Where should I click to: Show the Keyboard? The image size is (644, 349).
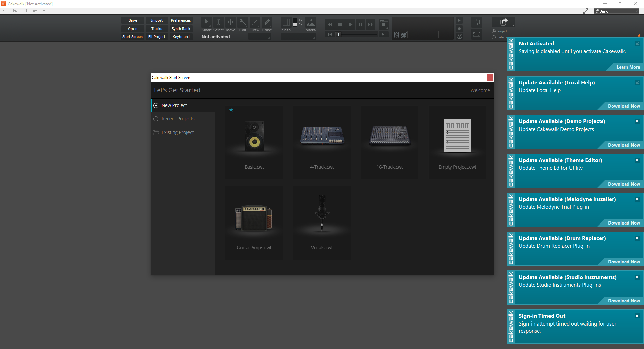[x=181, y=37]
